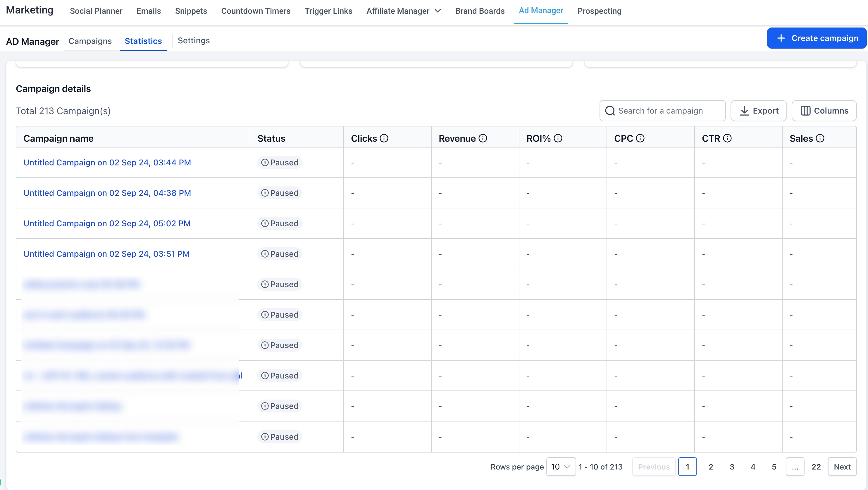The height and width of the screenshot is (490, 868).
Task: Click the Revenue column info icon
Action: pos(483,138)
